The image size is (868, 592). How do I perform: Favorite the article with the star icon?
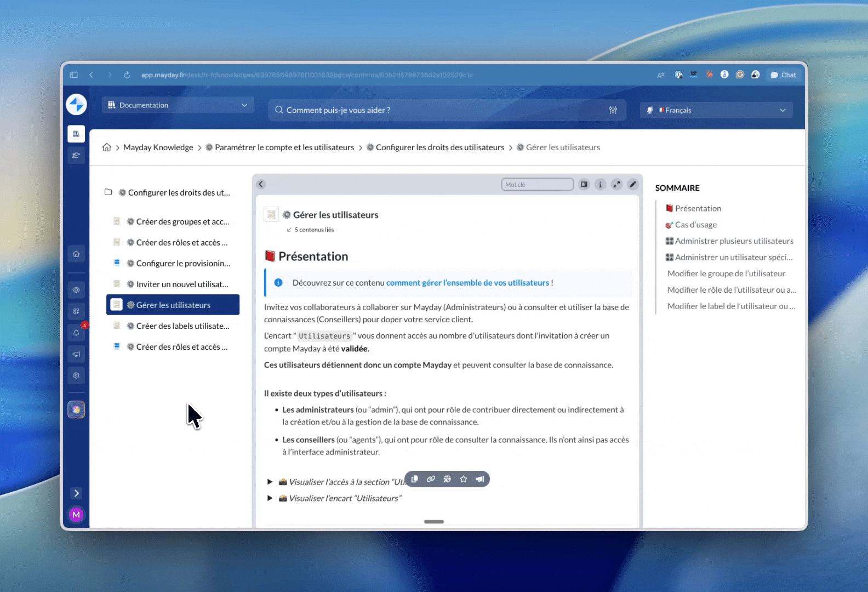click(x=464, y=479)
